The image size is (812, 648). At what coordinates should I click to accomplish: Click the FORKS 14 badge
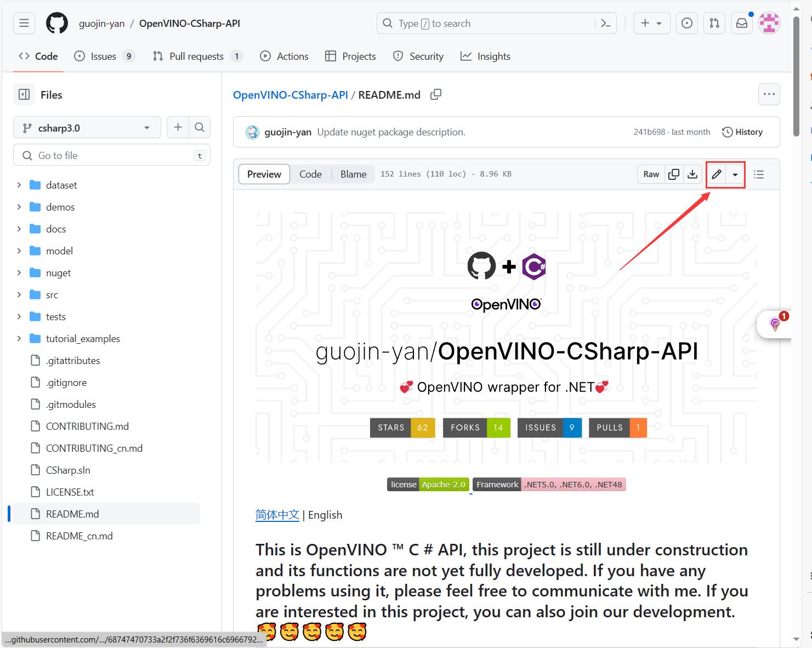pos(476,428)
